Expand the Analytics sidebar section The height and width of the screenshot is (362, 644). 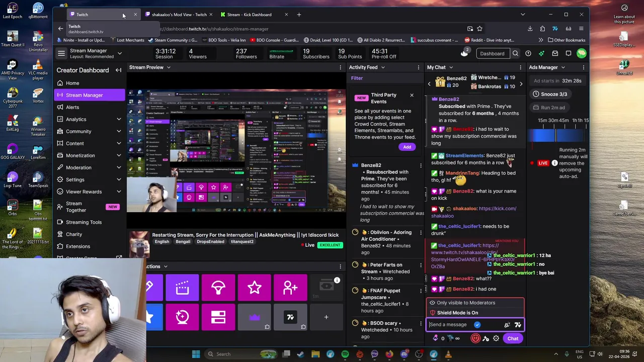point(119,119)
